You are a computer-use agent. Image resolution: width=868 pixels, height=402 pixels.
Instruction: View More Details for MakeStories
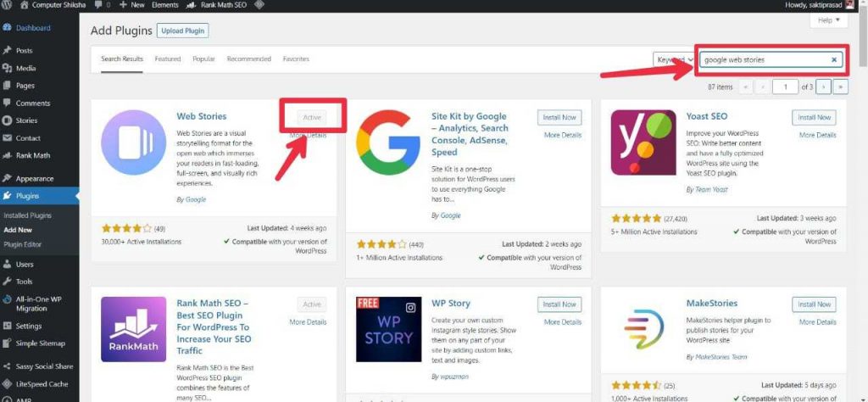point(817,321)
